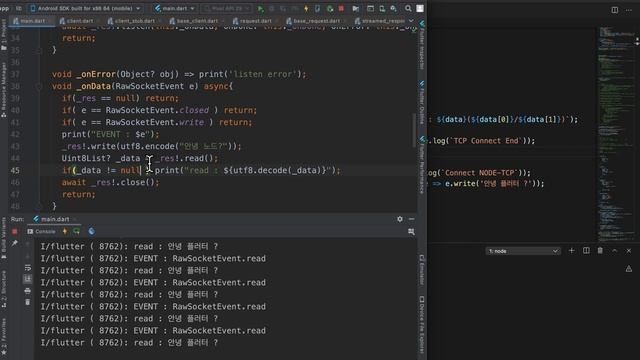This screenshot has width=640, height=360.
Task: Click the warning triangle in VS Code terminal
Action: (629, 269)
